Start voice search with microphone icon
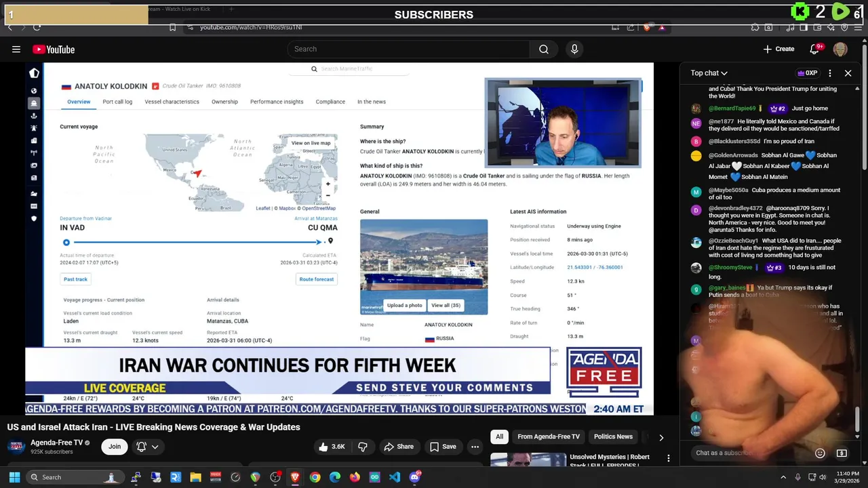 (x=574, y=49)
